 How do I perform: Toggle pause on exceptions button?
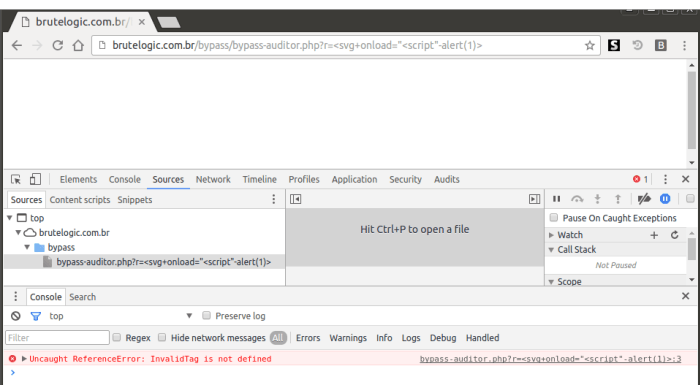click(665, 199)
